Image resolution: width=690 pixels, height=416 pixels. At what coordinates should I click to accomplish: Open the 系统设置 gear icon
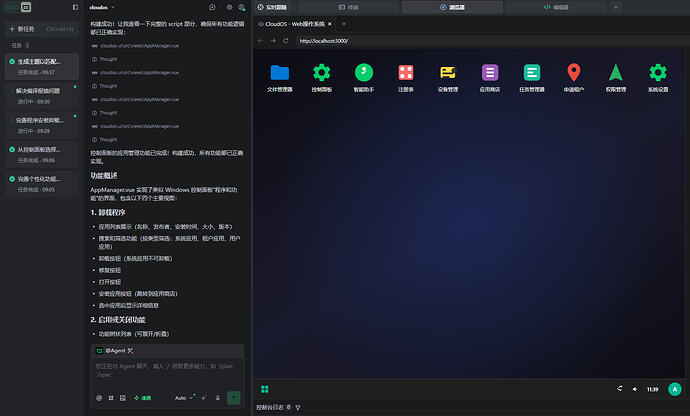click(x=658, y=77)
